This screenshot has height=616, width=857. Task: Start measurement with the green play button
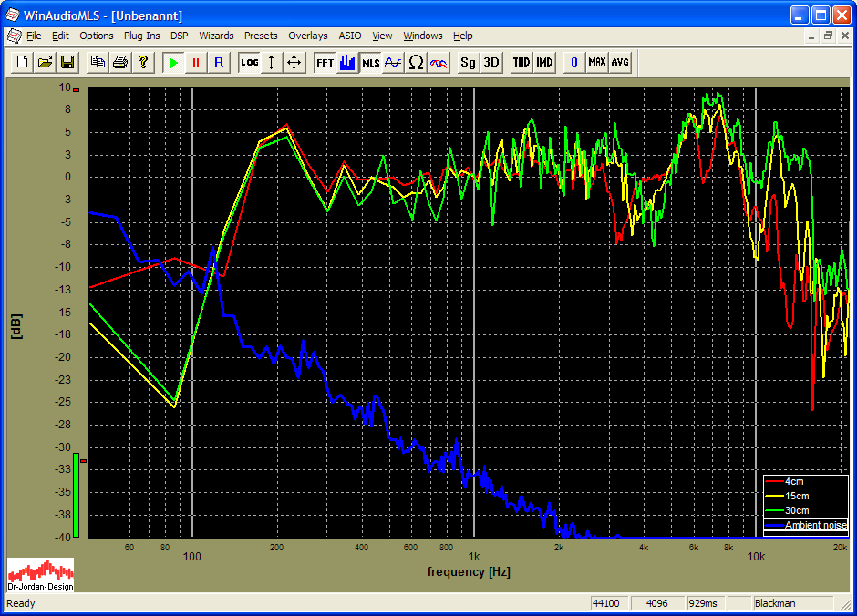point(173,63)
